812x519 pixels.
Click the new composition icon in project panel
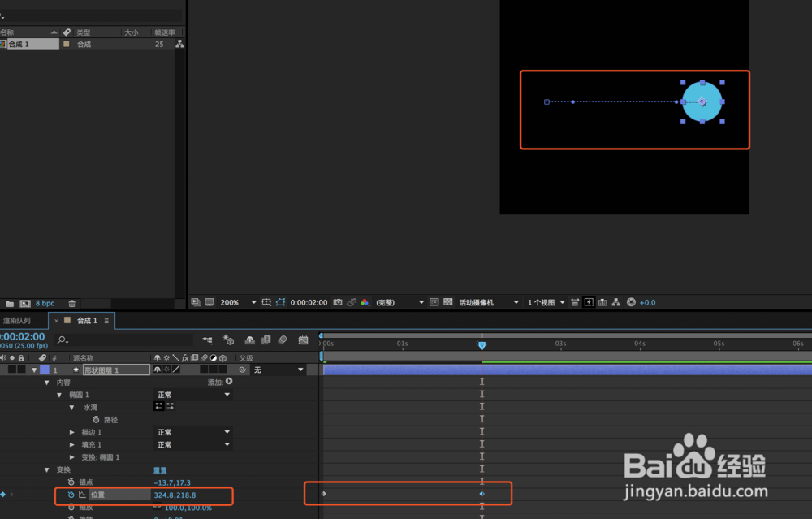tap(25, 304)
